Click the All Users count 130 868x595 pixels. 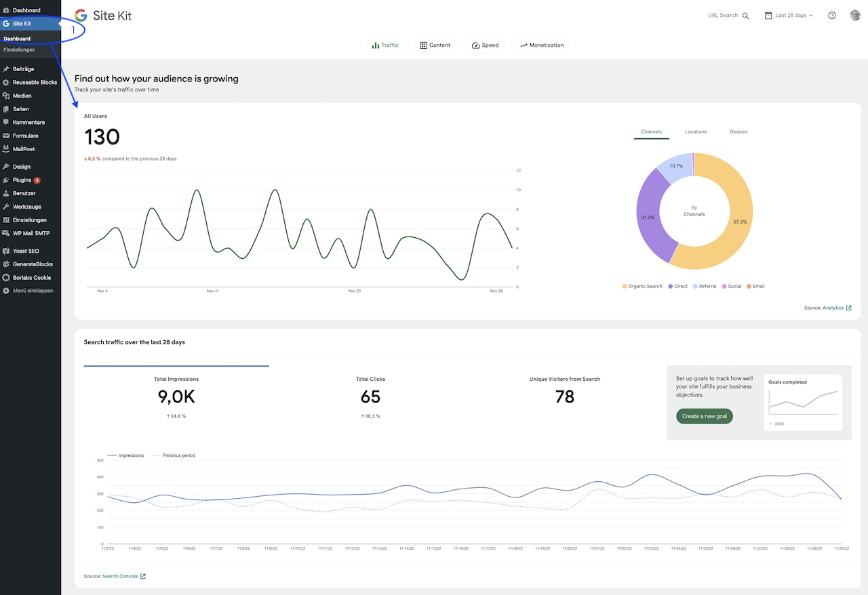pyautogui.click(x=102, y=137)
